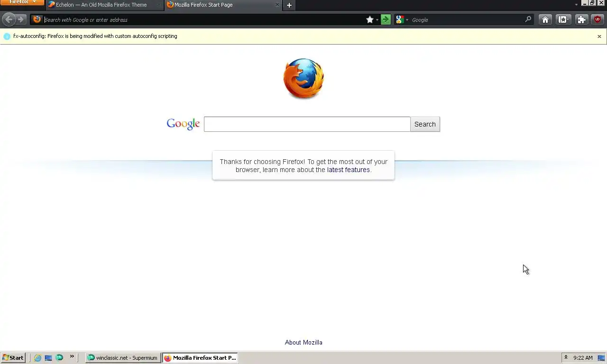
Task: Minimize the Firefox window
Action: click(585, 3)
